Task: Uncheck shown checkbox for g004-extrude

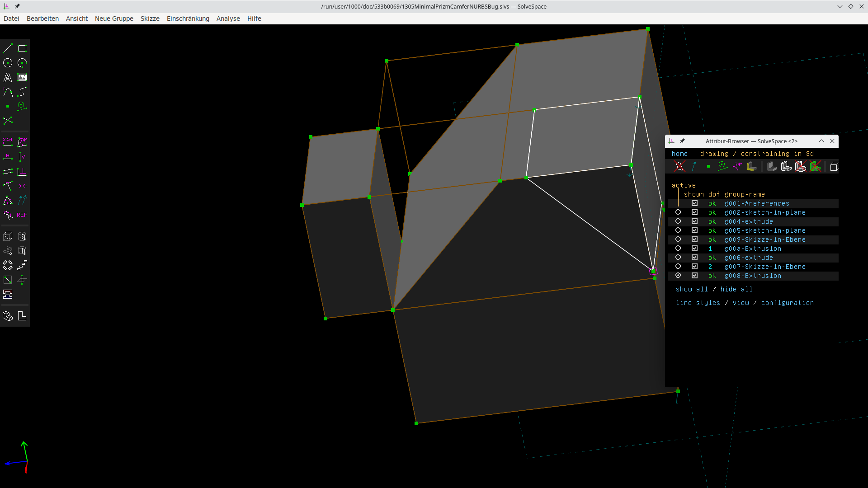Action: click(695, 221)
